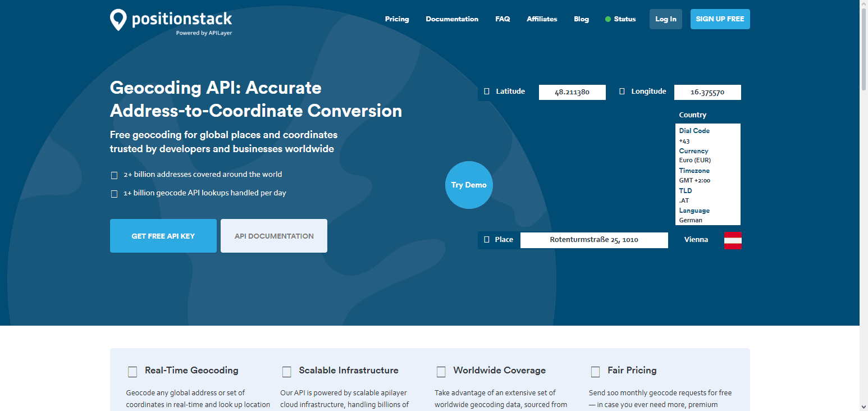Screen dimensions: 868x411
Task: Open the Affiliates page
Action: click(x=542, y=19)
